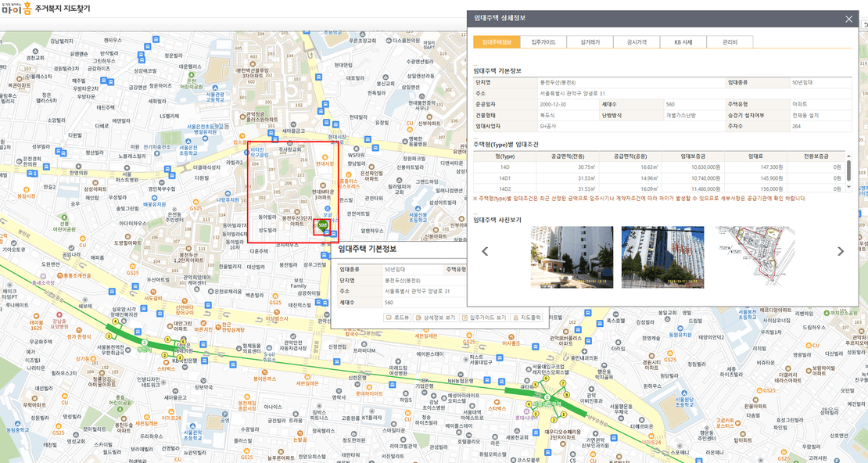Screen dimensions: 868x463
Task: Click the 지도출력 button
Action: pyautogui.click(x=526, y=318)
